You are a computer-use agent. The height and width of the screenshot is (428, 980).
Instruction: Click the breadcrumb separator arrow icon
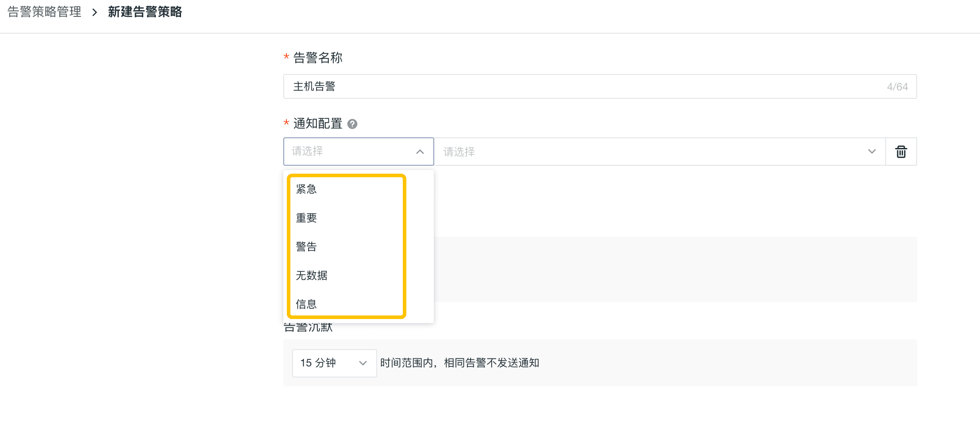94,12
